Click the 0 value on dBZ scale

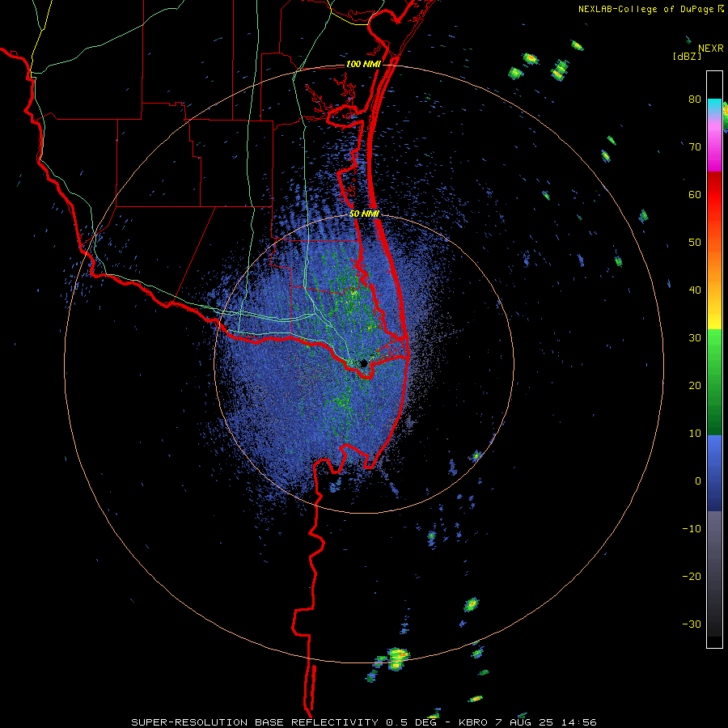(x=698, y=481)
